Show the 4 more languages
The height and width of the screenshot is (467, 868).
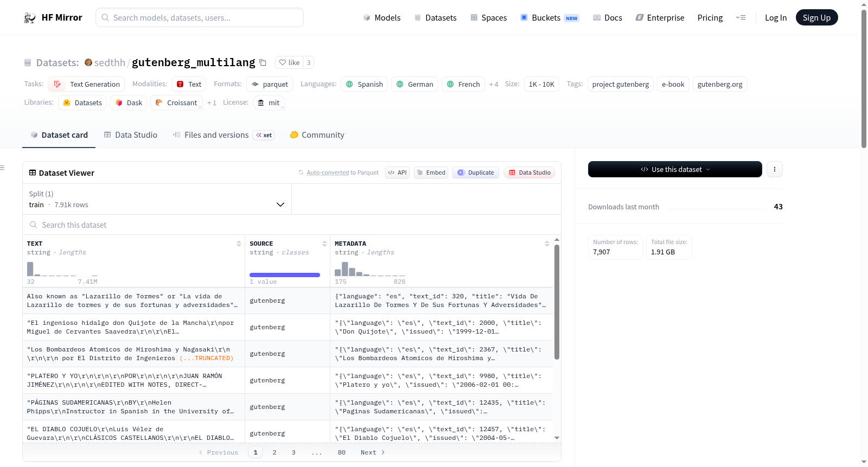pos(494,85)
